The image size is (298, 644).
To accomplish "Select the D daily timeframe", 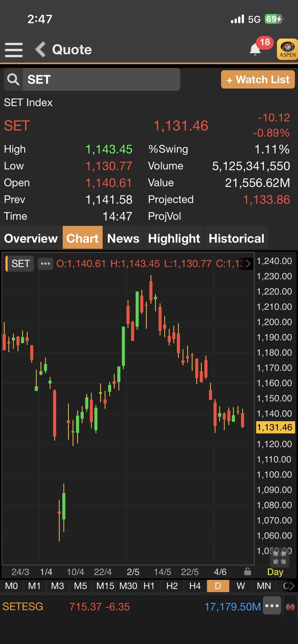I will pyautogui.click(x=218, y=586).
